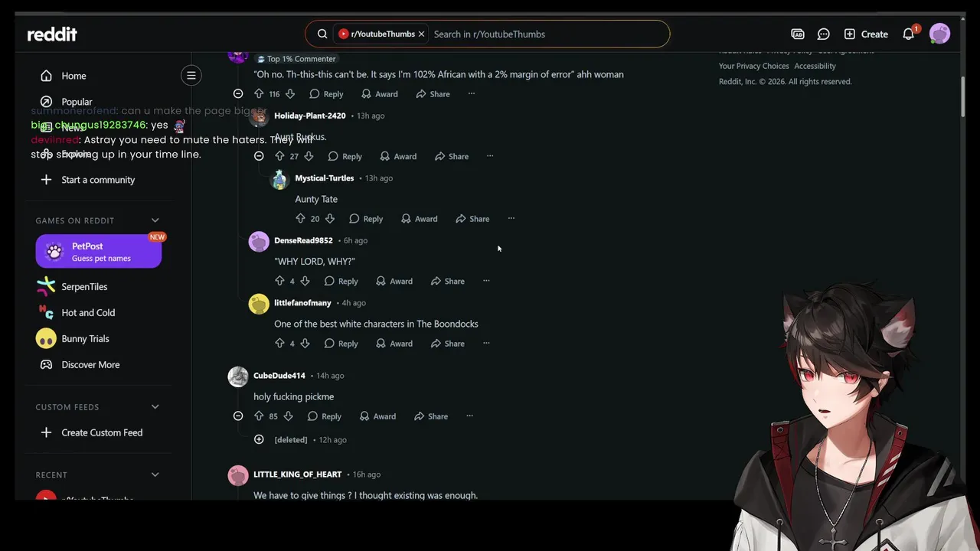Open the user avatar profile menu
The width and height of the screenshot is (980, 551).
(x=939, y=34)
